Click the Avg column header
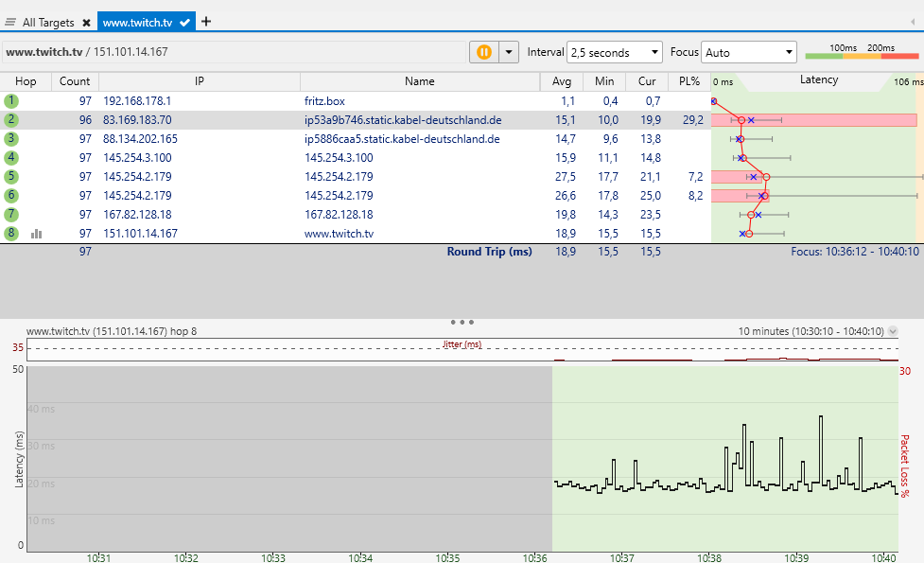The height and width of the screenshot is (563, 924). point(562,81)
